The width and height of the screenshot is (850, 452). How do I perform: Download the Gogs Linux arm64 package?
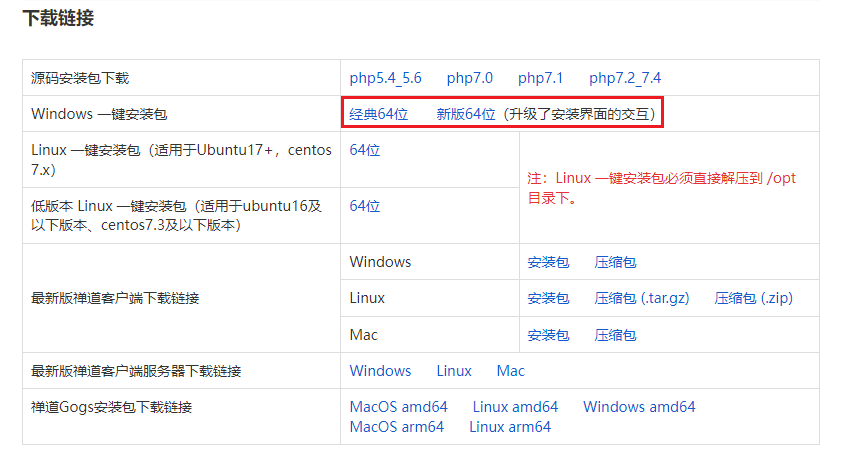509,427
